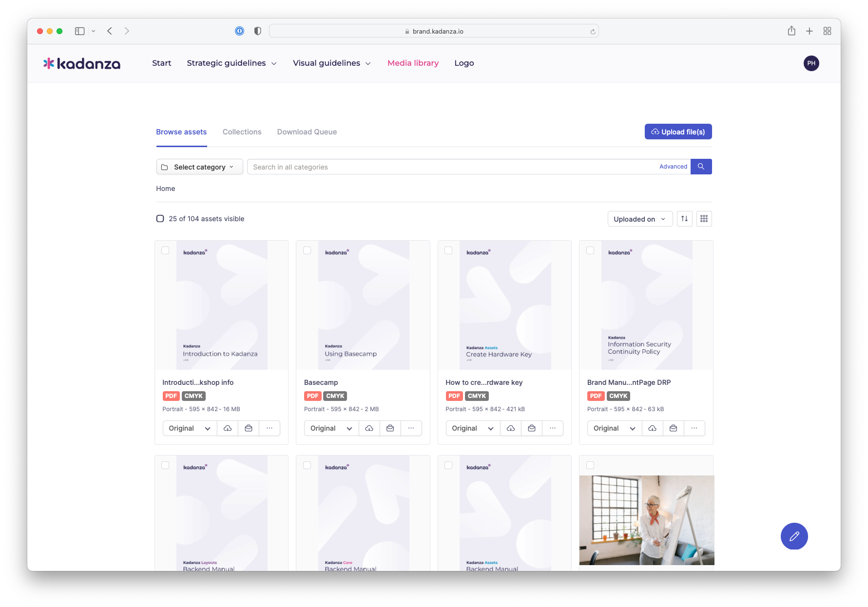Click the blue search magnifier button
868x607 pixels.
(701, 167)
